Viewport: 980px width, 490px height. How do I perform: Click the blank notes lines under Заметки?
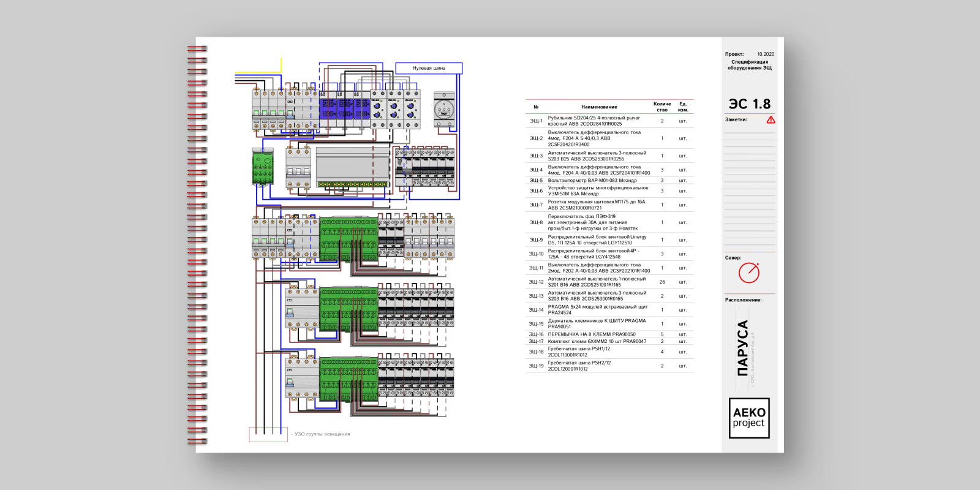pos(749,184)
